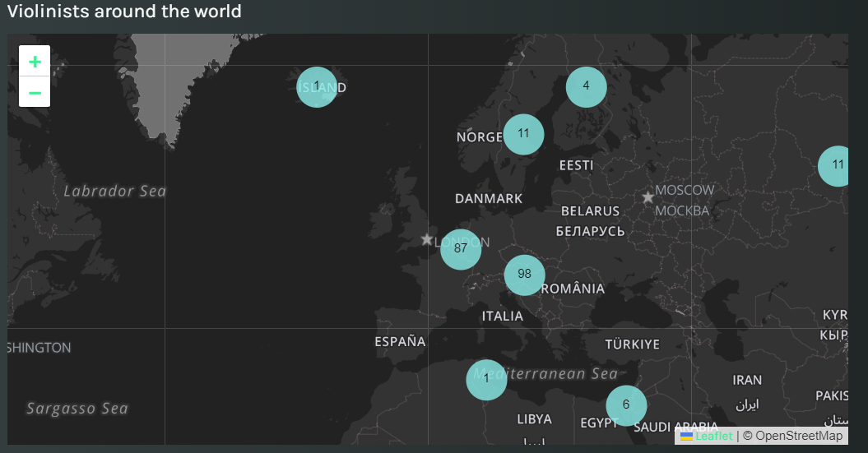
Task: Click the zoom in plus button
Action: [x=35, y=62]
